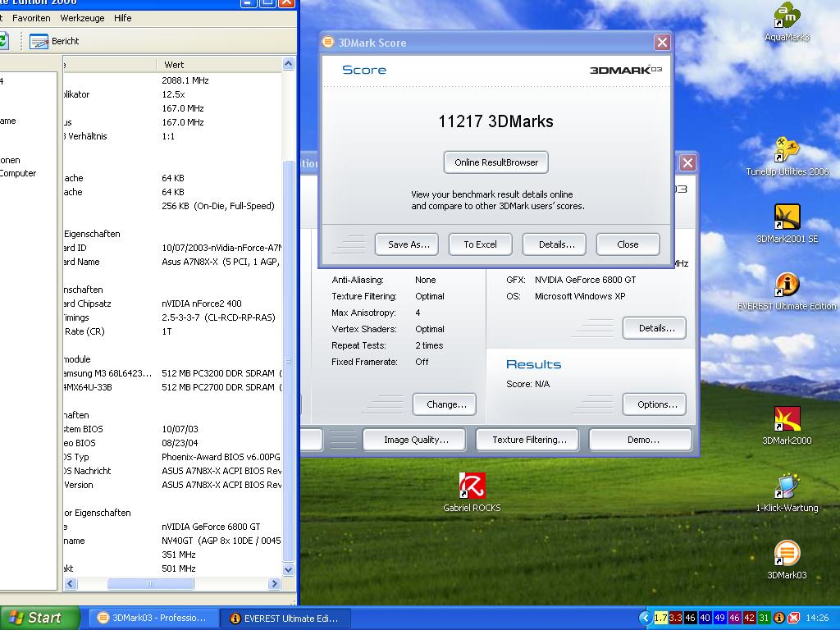The width and height of the screenshot is (840, 630).
Task: Open the Gabriel ROCKS desktop shortcut
Action: pyautogui.click(x=472, y=492)
